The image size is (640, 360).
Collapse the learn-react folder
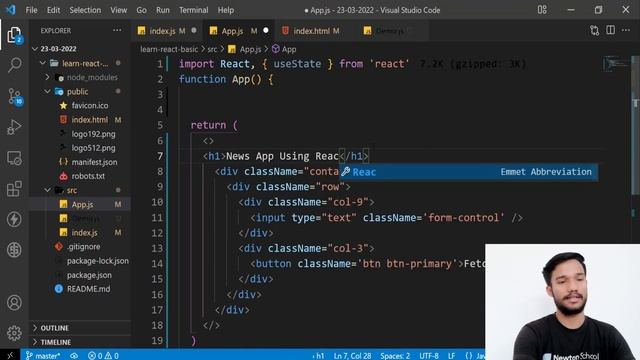80,63
